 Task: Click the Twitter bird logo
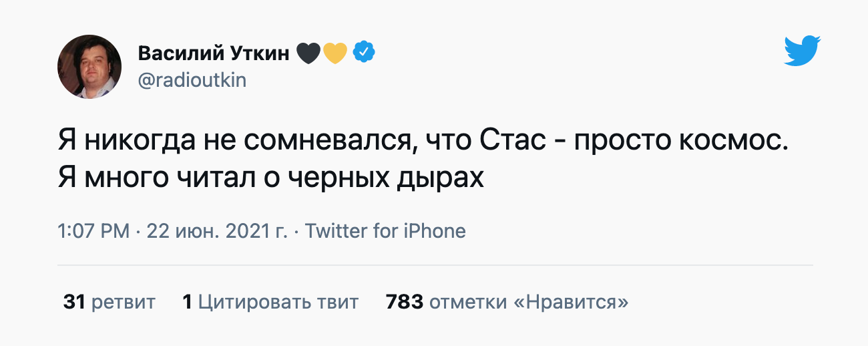pos(802,51)
